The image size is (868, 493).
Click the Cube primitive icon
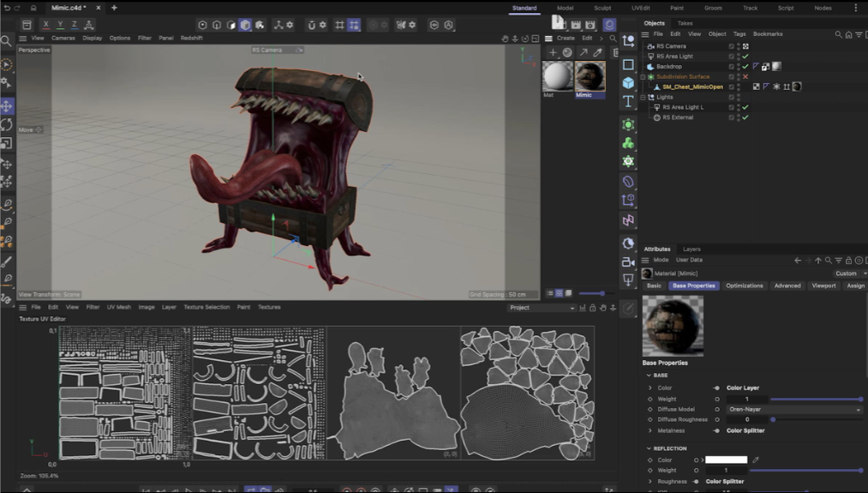628,83
